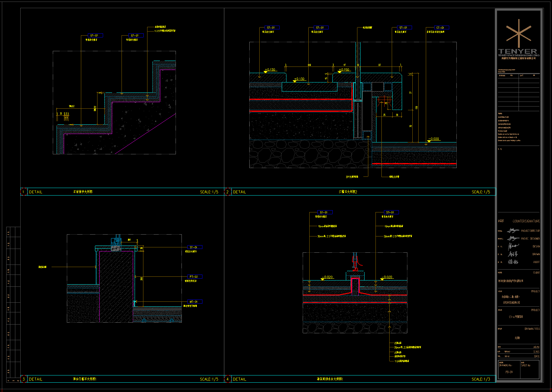
Task: Click the CLIENT label in title block
Action: 536,273
